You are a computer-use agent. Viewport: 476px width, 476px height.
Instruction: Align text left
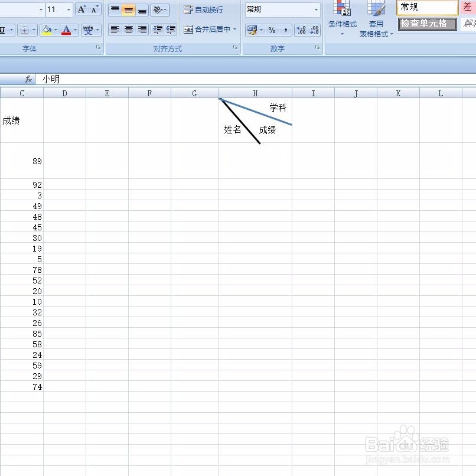click(115, 30)
